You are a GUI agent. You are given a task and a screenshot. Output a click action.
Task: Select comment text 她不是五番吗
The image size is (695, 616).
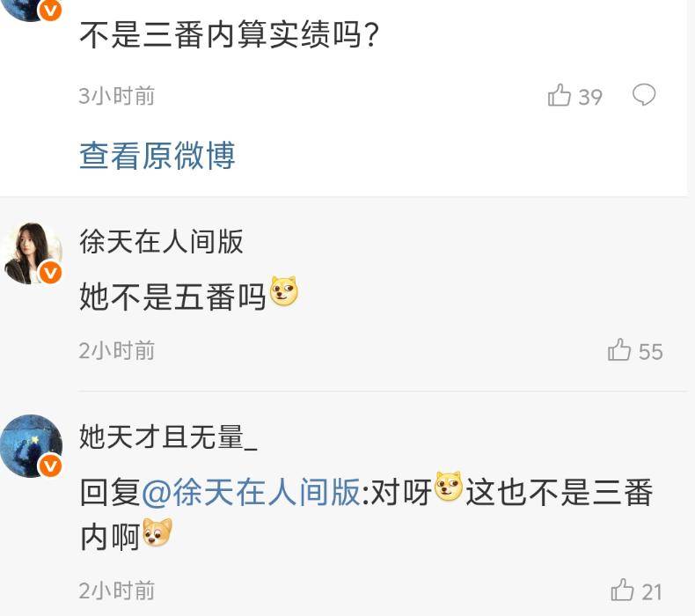(x=172, y=297)
